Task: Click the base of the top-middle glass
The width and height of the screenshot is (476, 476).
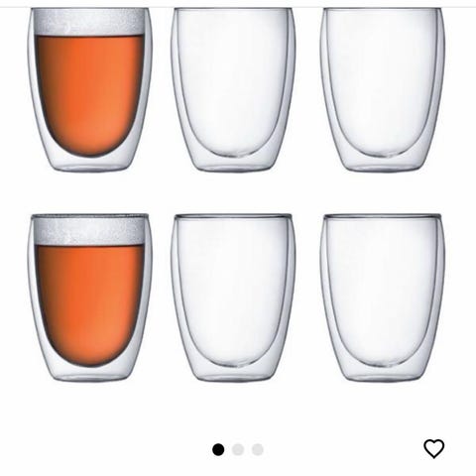Action: 233,164
